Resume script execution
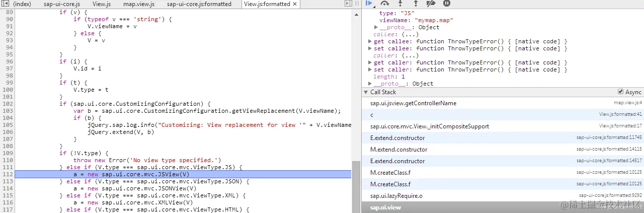 coord(369,4)
